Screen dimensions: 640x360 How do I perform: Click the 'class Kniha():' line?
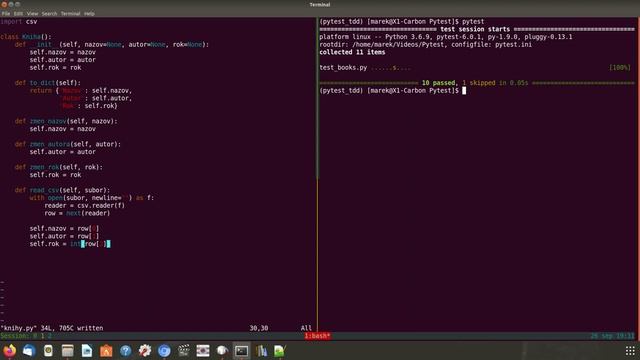pos(26,37)
